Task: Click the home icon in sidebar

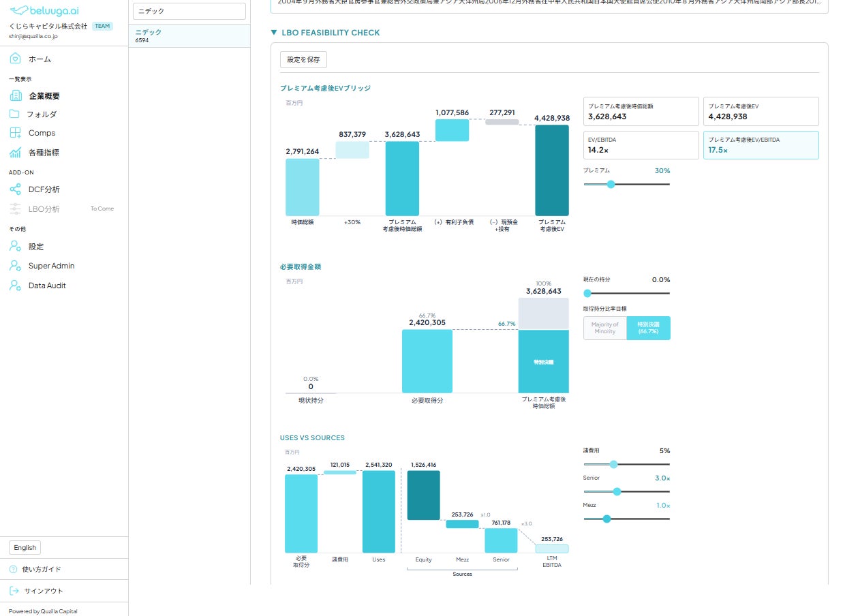Action: (15, 59)
